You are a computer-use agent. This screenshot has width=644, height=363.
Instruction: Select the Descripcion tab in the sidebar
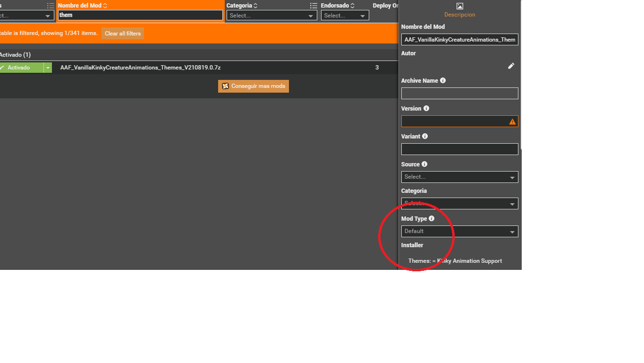point(459,14)
